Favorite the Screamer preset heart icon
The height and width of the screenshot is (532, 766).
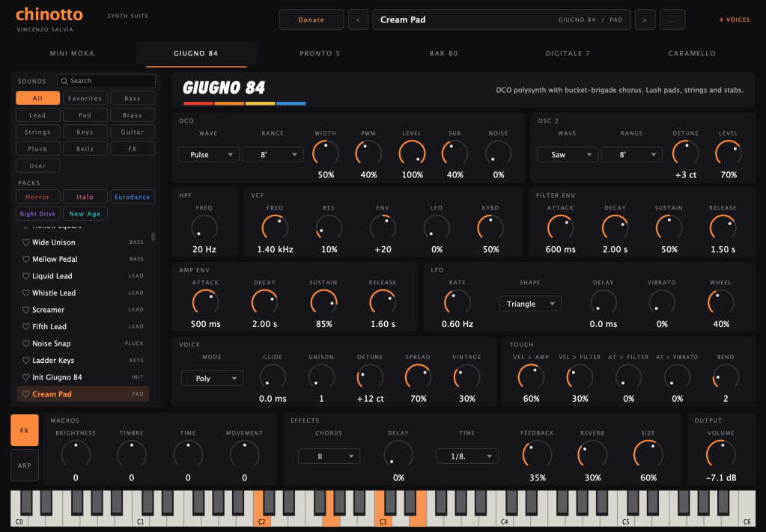point(26,310)
